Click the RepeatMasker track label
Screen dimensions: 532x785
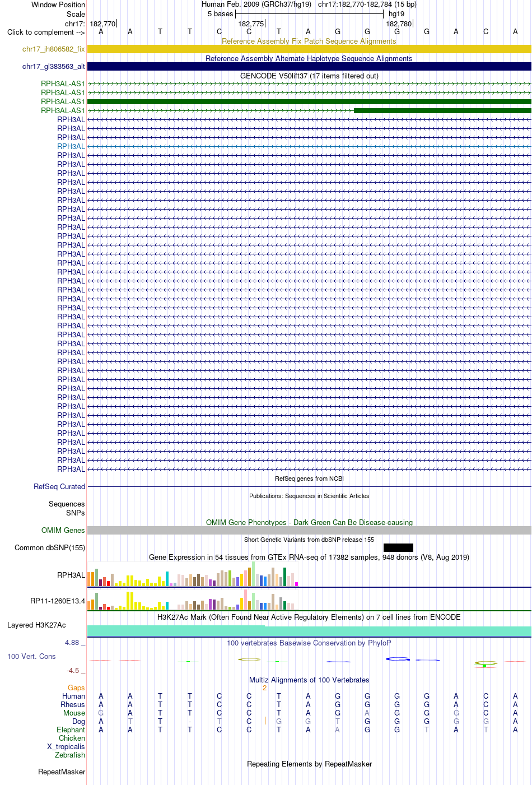click(62, 772)
